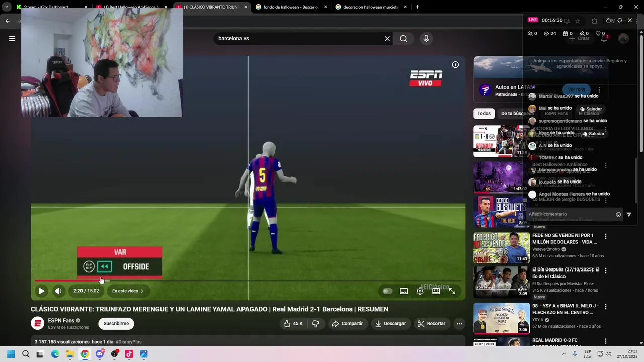Image resolution: width=644 pixels, height=362 pixels.
Task: Open Microsoft Edge from taskbar
Action: point(55,354)
